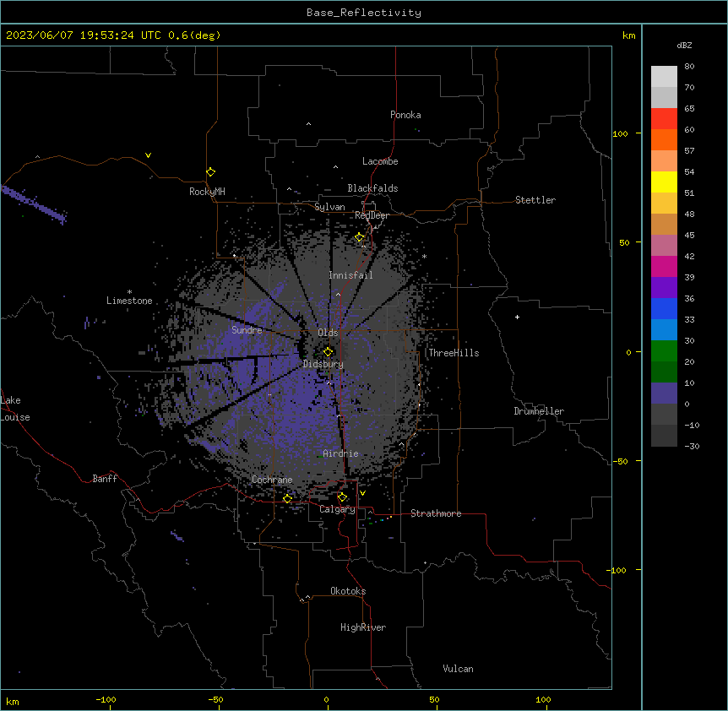728x711 pixels.
Task: Click the yellow diamond marker south of RedDeer
Action: (360, 237)
